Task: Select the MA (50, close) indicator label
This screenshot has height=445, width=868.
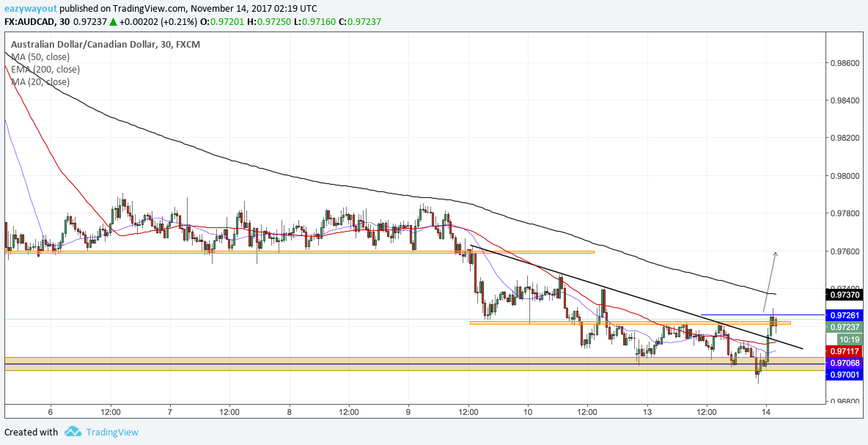Action: pos(40,57)
